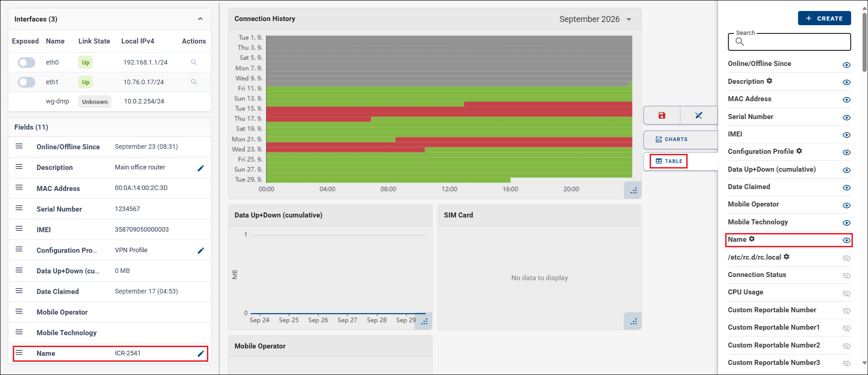Click the Local IPv4 column header

click(x=138, y=41)
